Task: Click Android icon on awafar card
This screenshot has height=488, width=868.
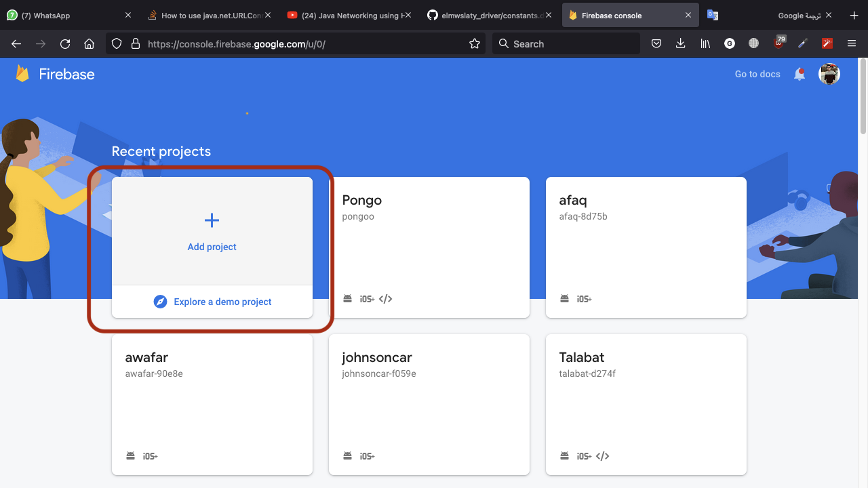Action: click(131, 456)
